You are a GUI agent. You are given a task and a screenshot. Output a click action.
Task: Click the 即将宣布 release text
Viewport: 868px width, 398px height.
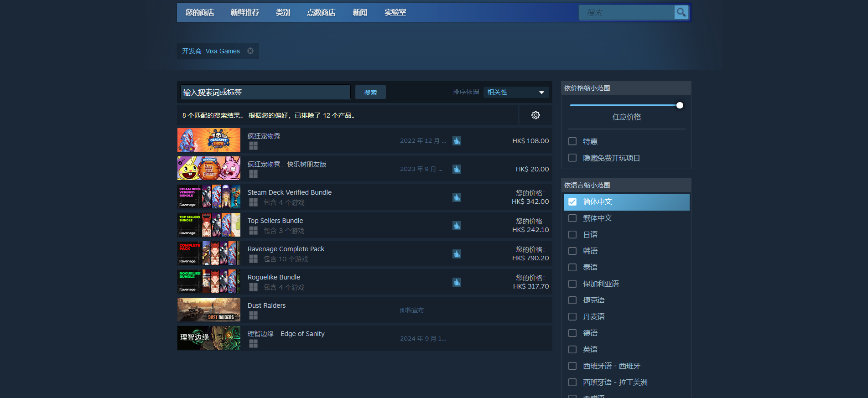tap(412, 310)
